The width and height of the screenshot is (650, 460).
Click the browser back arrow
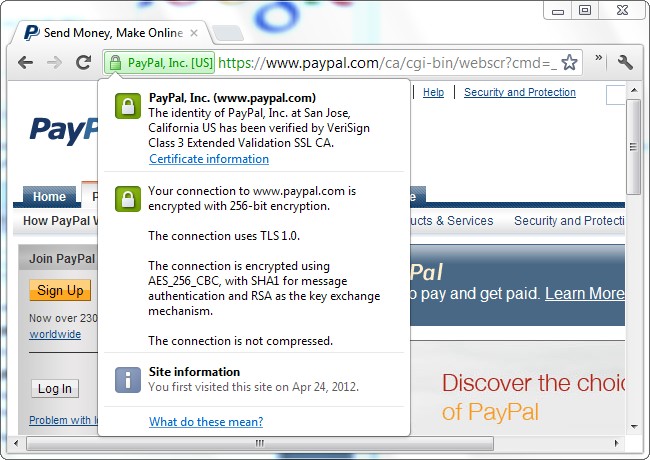[25, 63]
